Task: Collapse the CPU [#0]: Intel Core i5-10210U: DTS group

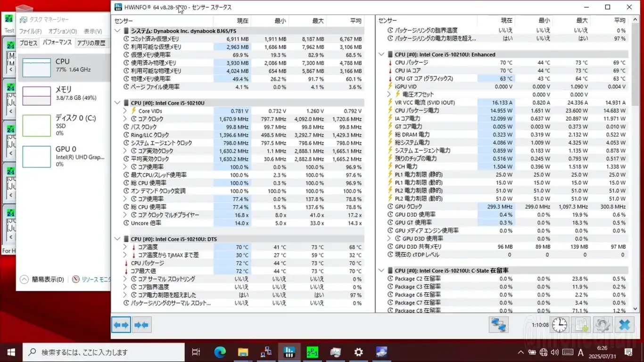Action: pos(117,239)
